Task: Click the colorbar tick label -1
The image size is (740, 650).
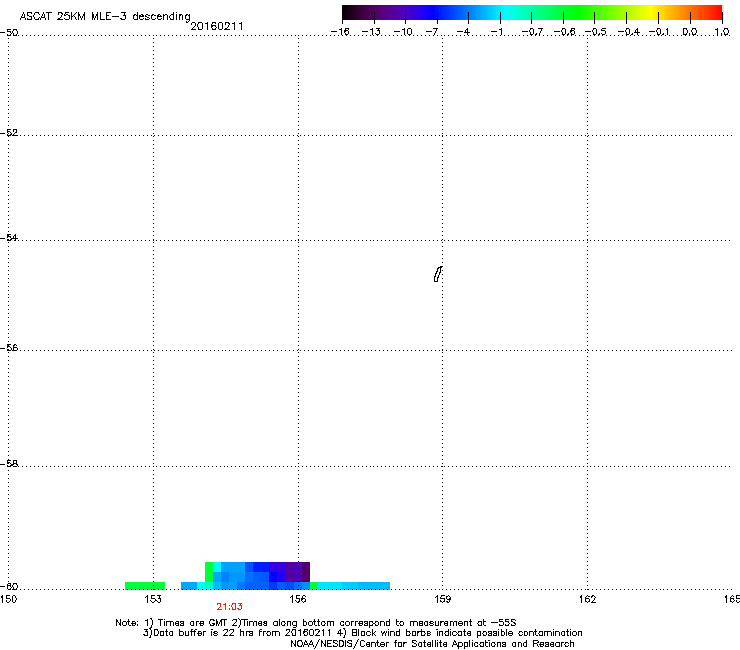Action: 497,32
